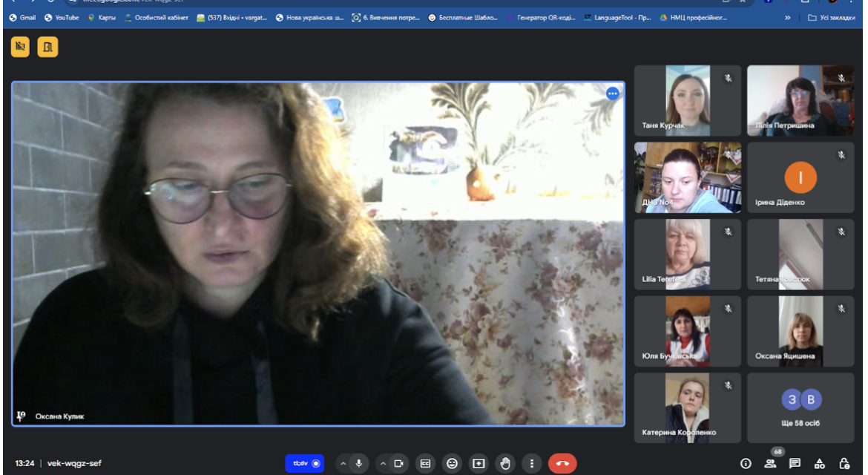This screenshot has height=475, width=868.
Task: Show the participants list with 68 badge
Action: [x=770, y=463]
